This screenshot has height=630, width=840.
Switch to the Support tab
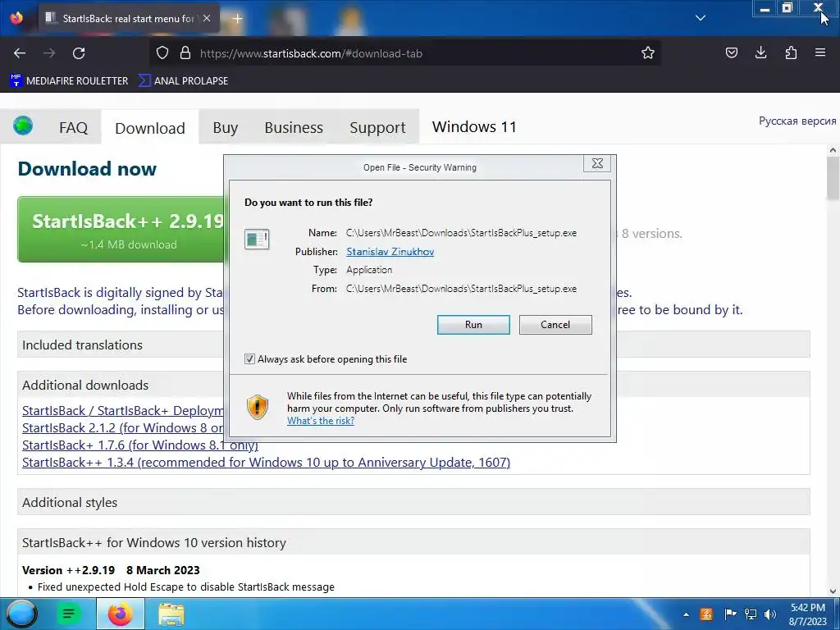pyautogui.click(x=377, y=127)
